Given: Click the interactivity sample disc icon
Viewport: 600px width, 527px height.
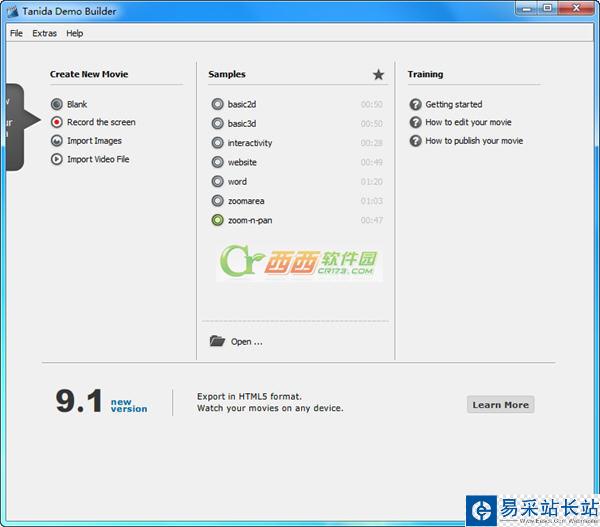Looking at the screenshot, I should tap(217, 143).
